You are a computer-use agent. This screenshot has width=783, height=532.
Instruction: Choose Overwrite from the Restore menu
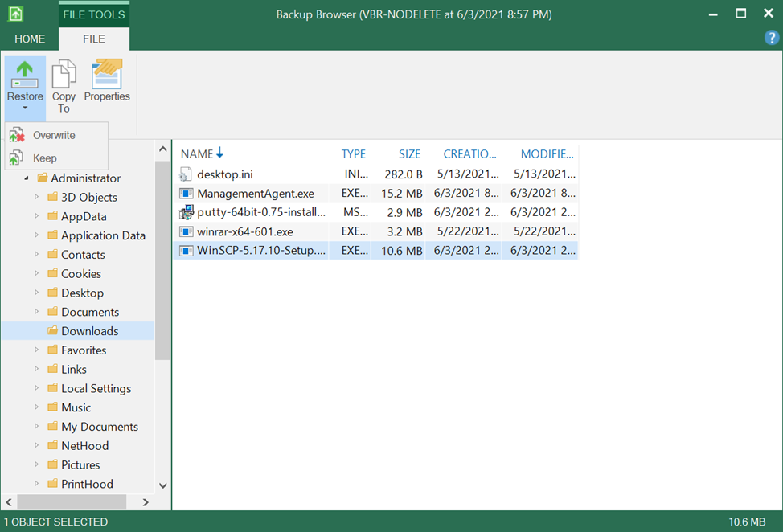pos(54,136)
